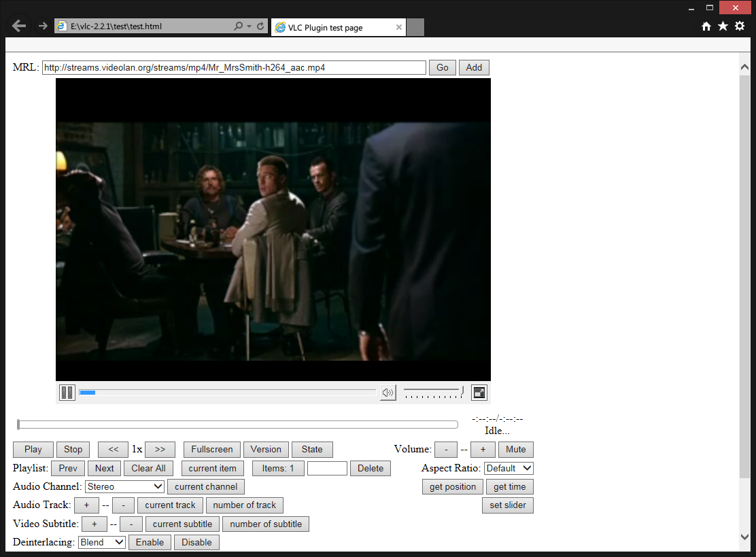Viewport: 756px width, 557px height.
Task: Speed up playback with the >> button
Action: click(x=160, y=450)
